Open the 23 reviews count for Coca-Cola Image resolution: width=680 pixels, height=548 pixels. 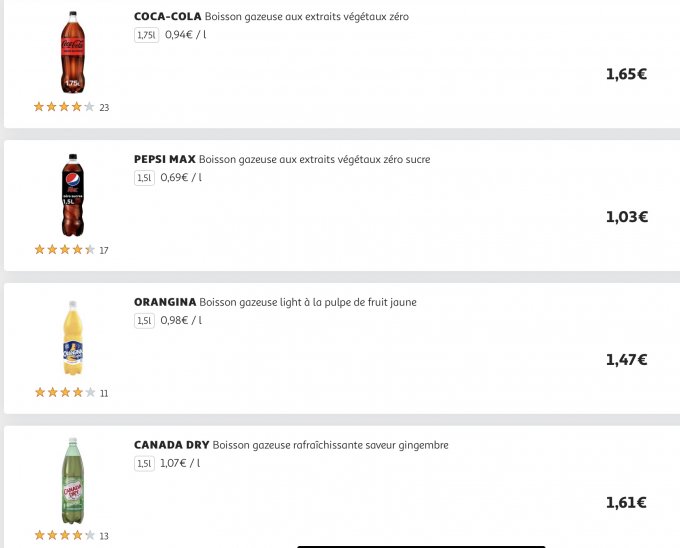(x=104, y=108)
